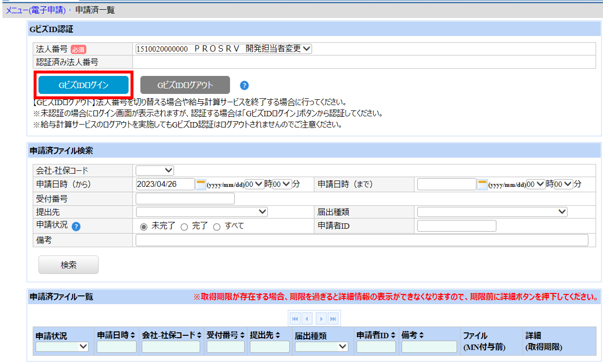Click 提出先 filter box in table header
Viewport: 603px width, 364px height.
(269, 346)
